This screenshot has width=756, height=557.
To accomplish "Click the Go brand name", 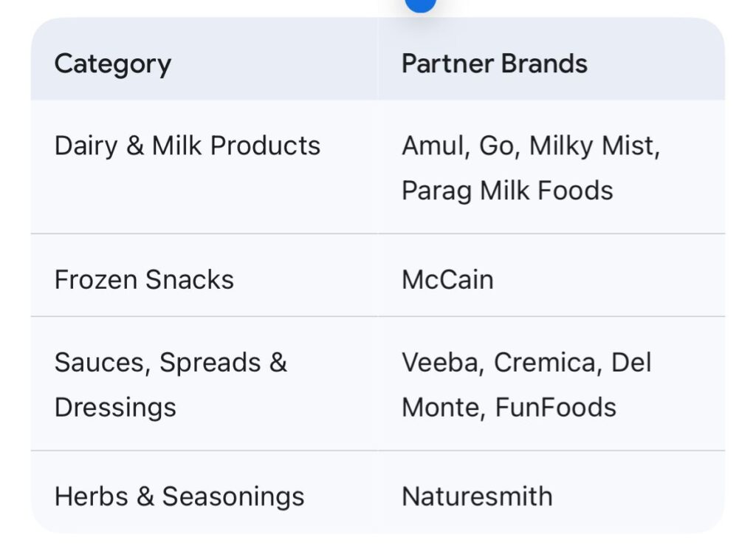I will (x=497, y=146).
